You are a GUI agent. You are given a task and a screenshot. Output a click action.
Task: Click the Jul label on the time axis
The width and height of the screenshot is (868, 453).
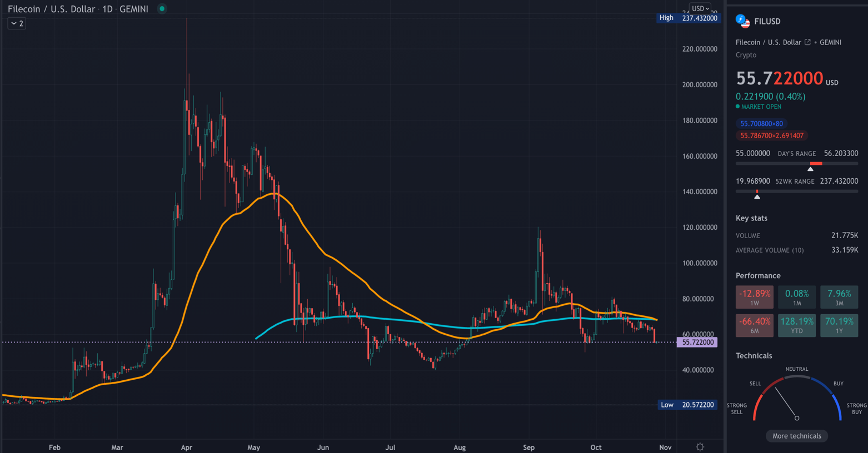pos(391,447)
